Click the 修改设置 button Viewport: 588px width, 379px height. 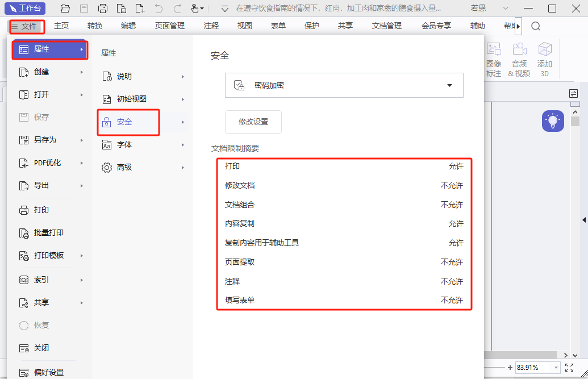[x=253, y=122]
